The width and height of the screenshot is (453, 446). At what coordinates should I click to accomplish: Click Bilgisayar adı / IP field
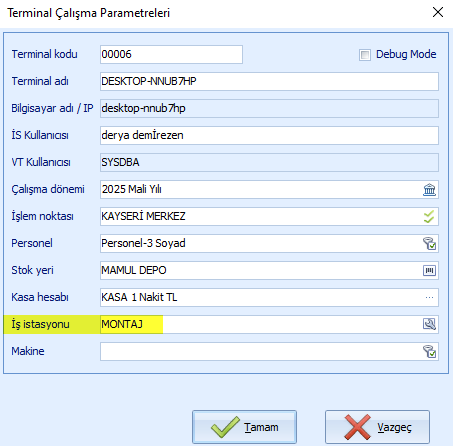269,108
